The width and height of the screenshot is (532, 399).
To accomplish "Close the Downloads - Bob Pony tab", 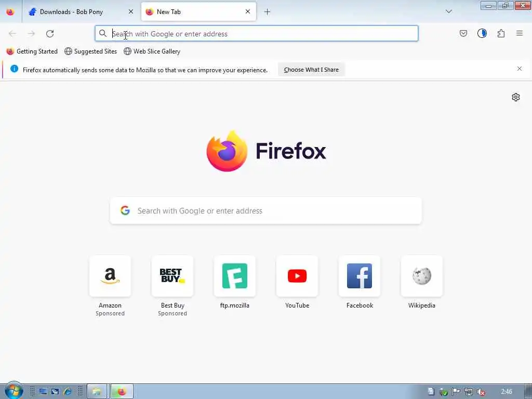I will [x=131, y=12].
